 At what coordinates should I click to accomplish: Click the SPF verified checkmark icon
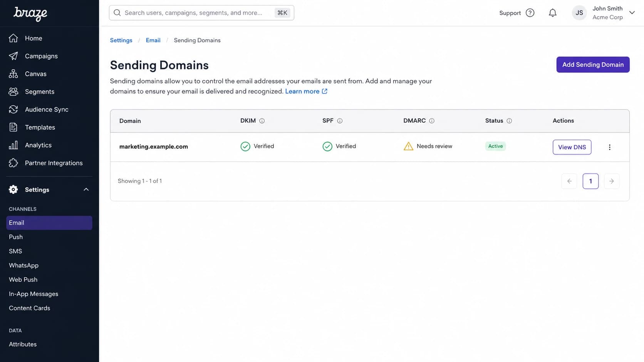327,147
